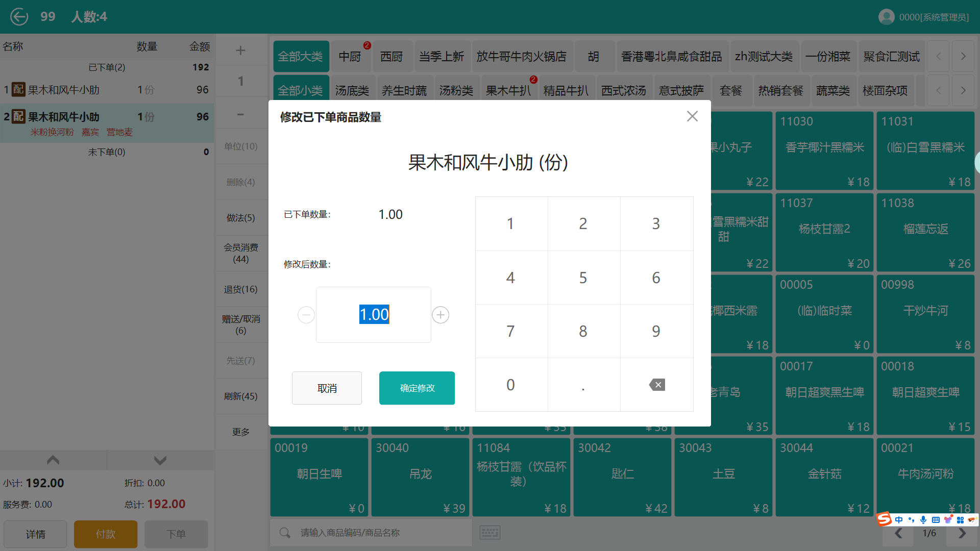
Task: Click the modified quantity input field
Action: [374, 315]
